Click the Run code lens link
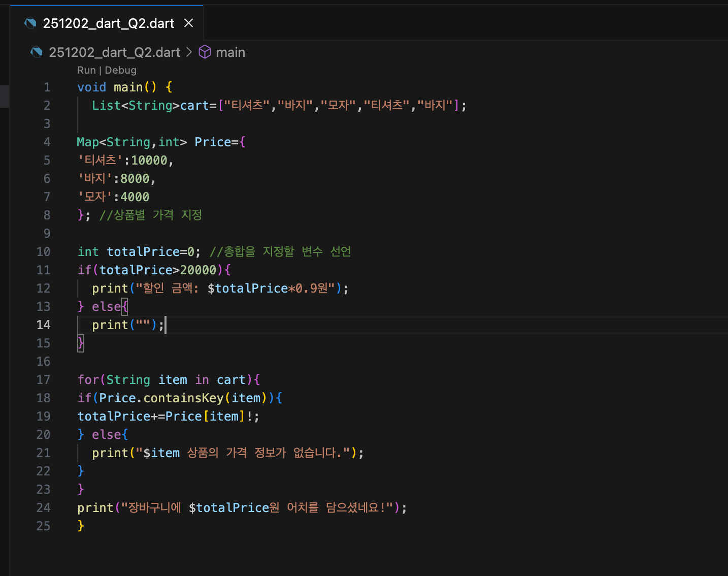 (x=86, y=70)
